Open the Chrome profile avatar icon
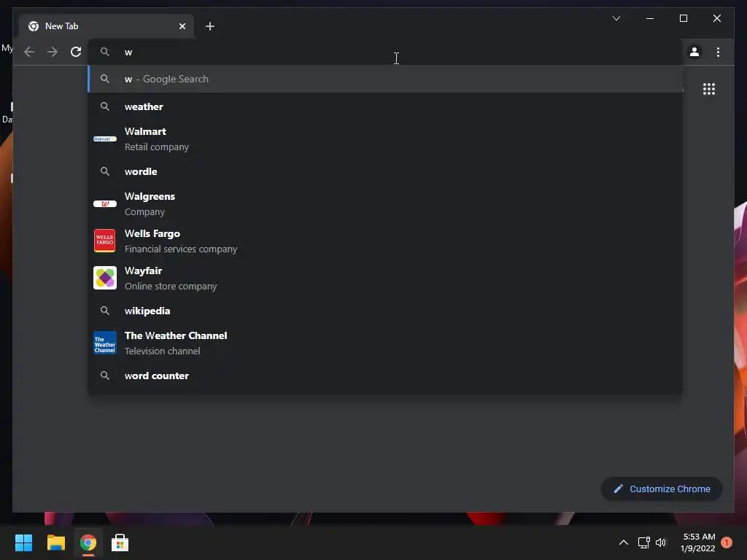747x560 pixels. [x=694, y=52]
